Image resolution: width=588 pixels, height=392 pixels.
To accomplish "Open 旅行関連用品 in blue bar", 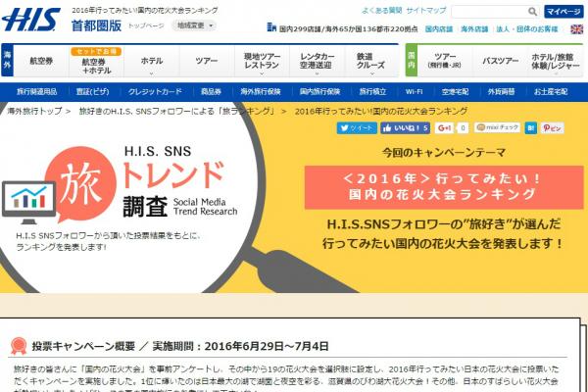I will coord(37,91).
